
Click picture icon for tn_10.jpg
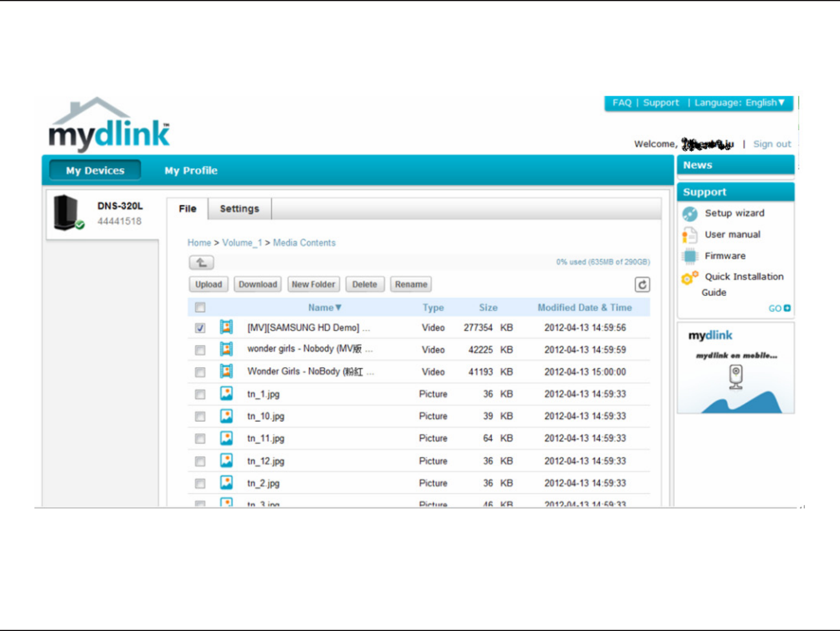coord(226,416)
